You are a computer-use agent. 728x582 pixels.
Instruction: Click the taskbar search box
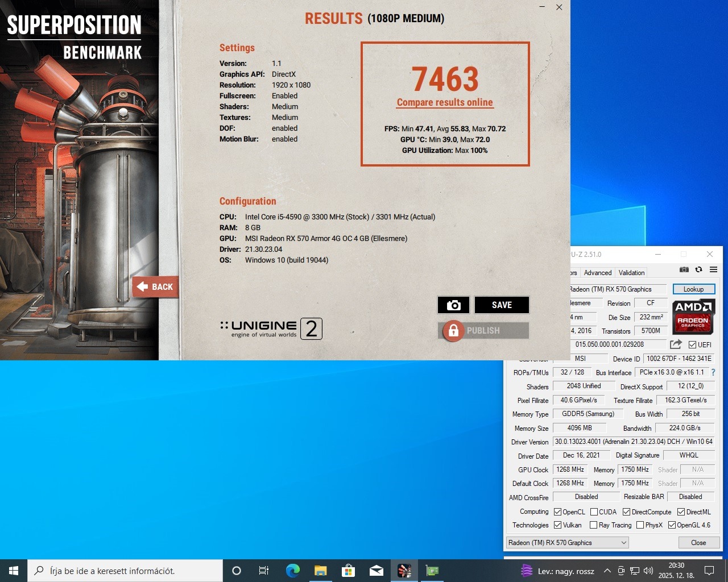[x=125, y=571]
